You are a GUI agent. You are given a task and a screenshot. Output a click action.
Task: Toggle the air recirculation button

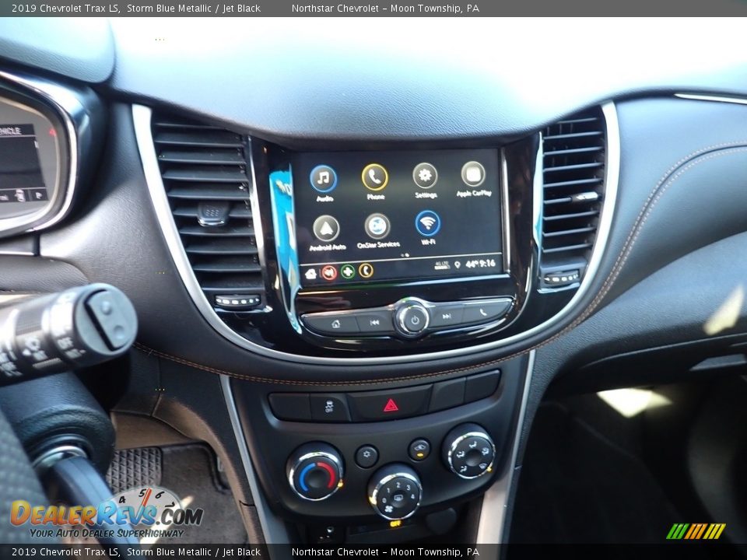tap(419, 449)
